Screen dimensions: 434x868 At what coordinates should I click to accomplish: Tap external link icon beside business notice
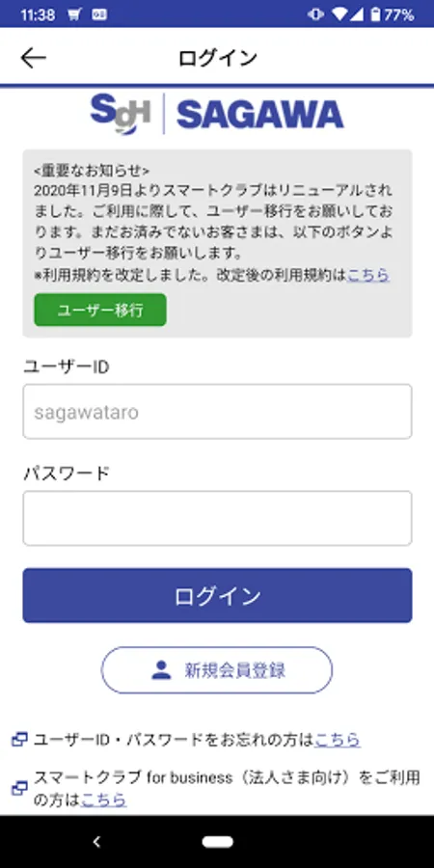(x=20, y=788)
